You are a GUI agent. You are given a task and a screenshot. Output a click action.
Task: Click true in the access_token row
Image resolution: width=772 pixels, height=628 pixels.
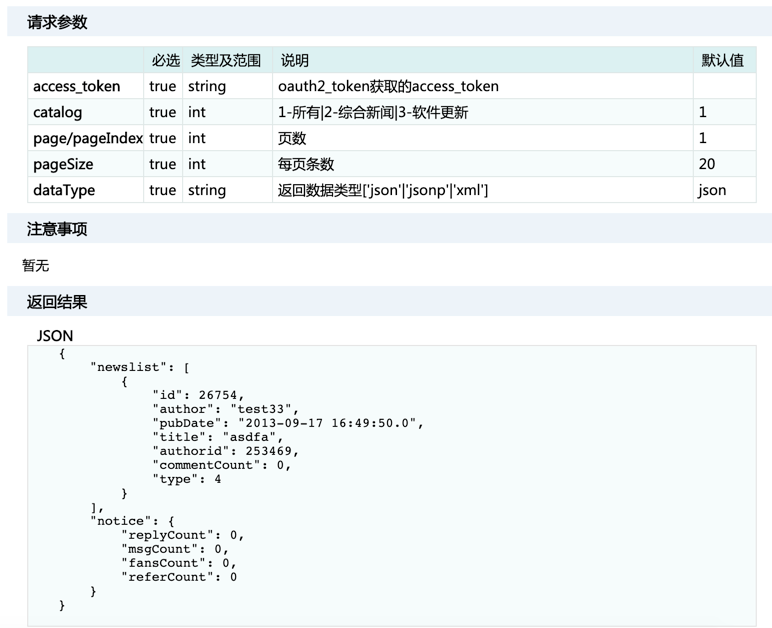click(x=162, y=87)
